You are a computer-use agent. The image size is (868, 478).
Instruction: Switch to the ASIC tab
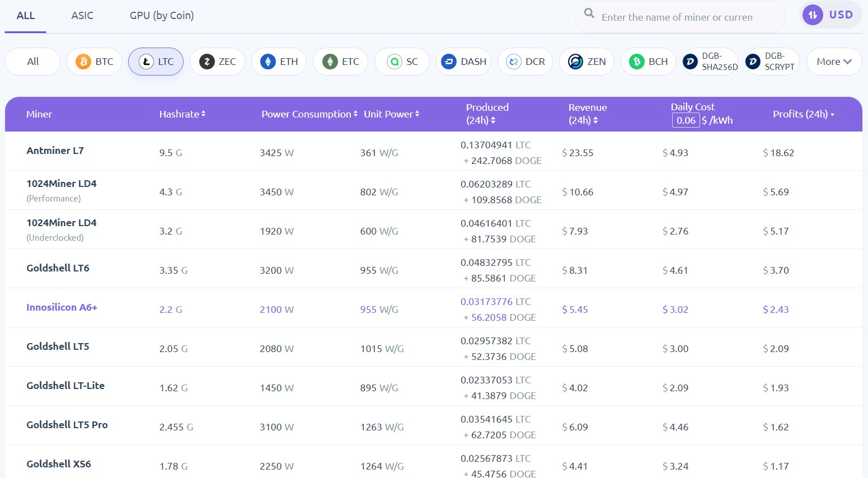point(82,16)
